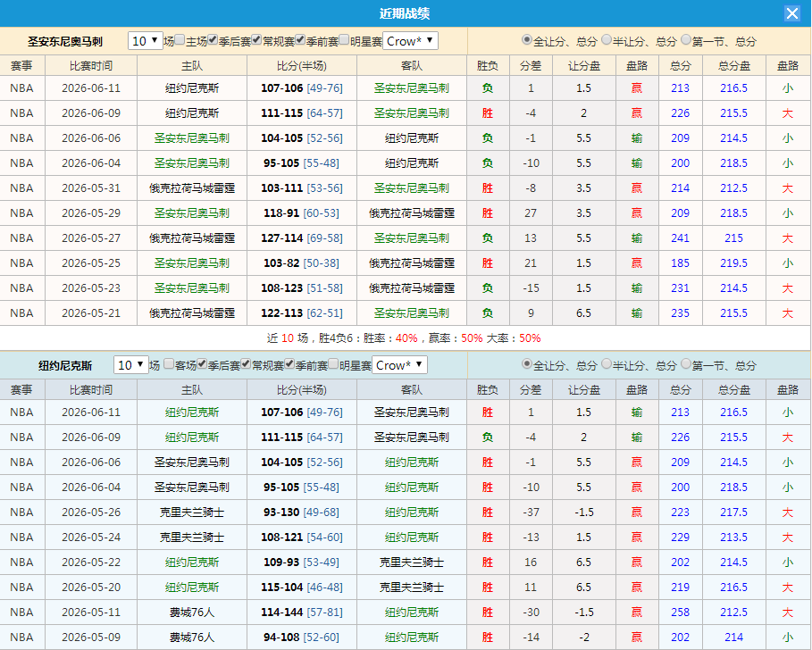Select 全让分、总分 radio in 纽约尼克斯 section
The height and width of the screenshot is (650, 812).
point(527,363)
